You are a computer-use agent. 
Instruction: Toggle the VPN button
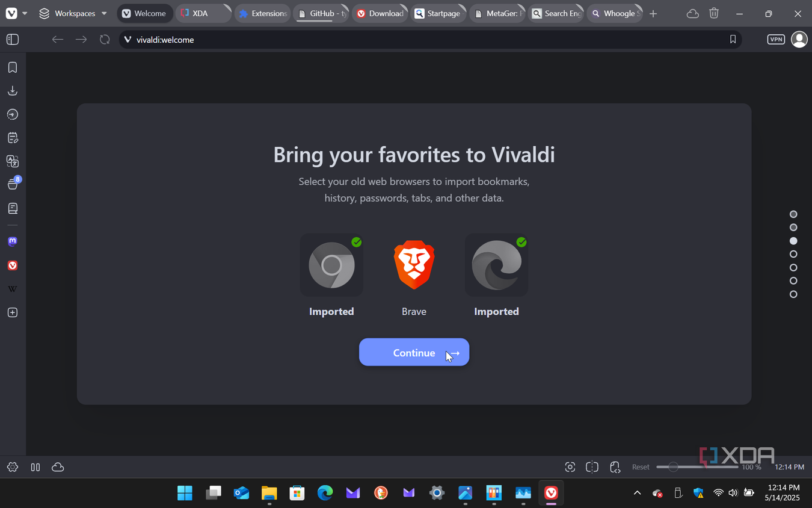click(776, 40)
